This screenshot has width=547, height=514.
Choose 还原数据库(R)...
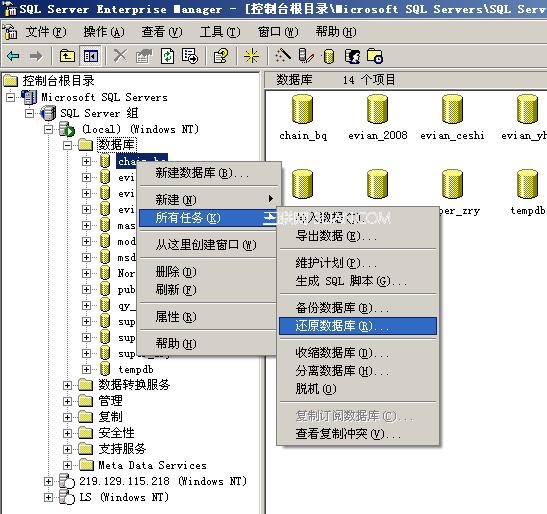(358, 326)
